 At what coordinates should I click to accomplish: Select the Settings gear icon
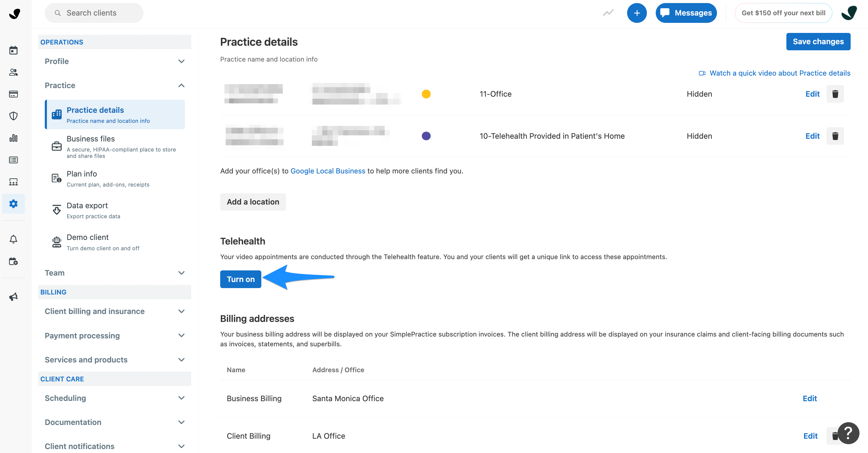click(x=13, y=204)
